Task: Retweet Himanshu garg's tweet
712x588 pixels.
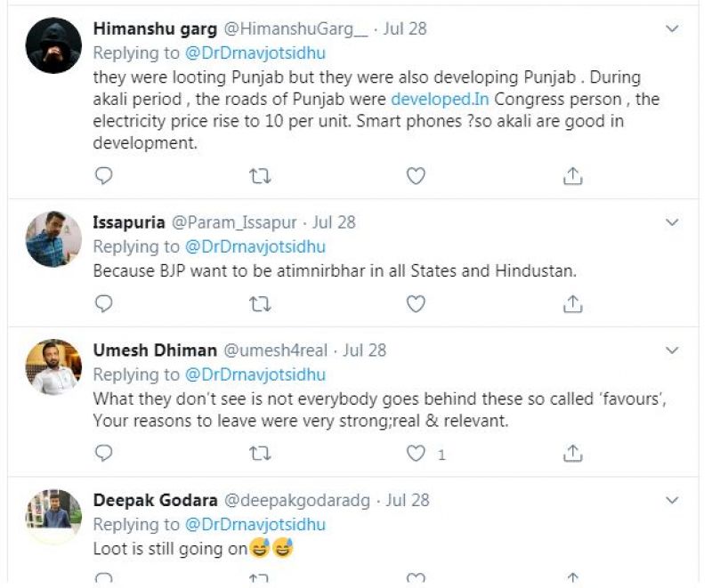Action: click(259, 176)
